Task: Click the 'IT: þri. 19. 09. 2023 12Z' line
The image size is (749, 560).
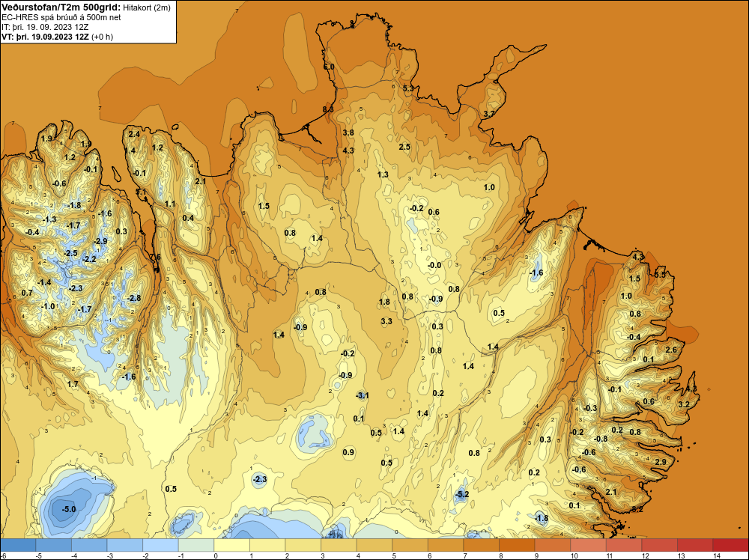Action: point(45,27)
